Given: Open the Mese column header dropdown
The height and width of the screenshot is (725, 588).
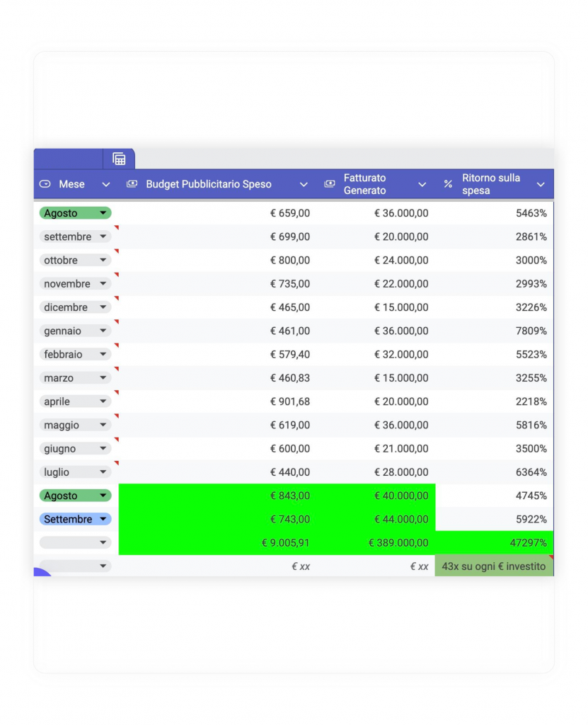Looking at the screenshot, I should pyautogui.click(x=106, y=184).
